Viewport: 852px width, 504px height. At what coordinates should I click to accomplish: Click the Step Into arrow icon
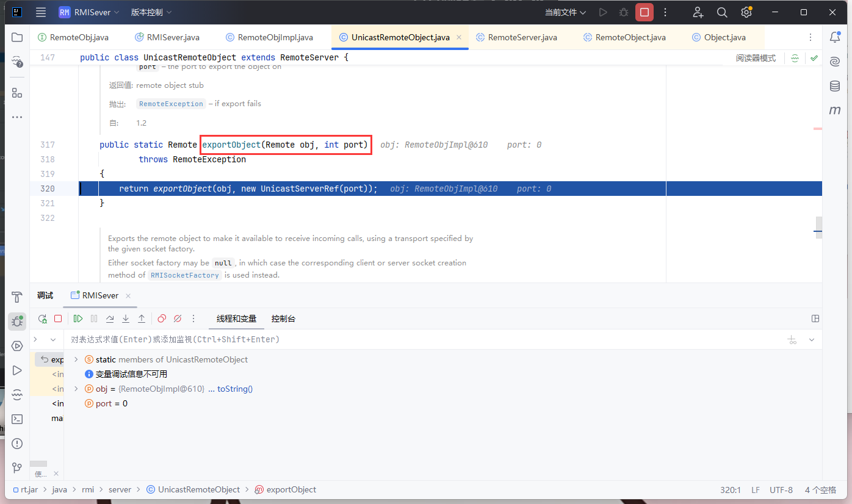126,319
